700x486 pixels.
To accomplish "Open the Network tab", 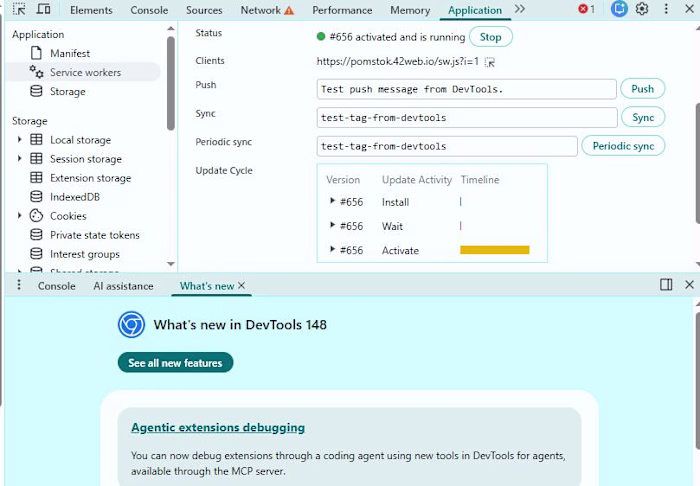I will (x=267, y=10).
